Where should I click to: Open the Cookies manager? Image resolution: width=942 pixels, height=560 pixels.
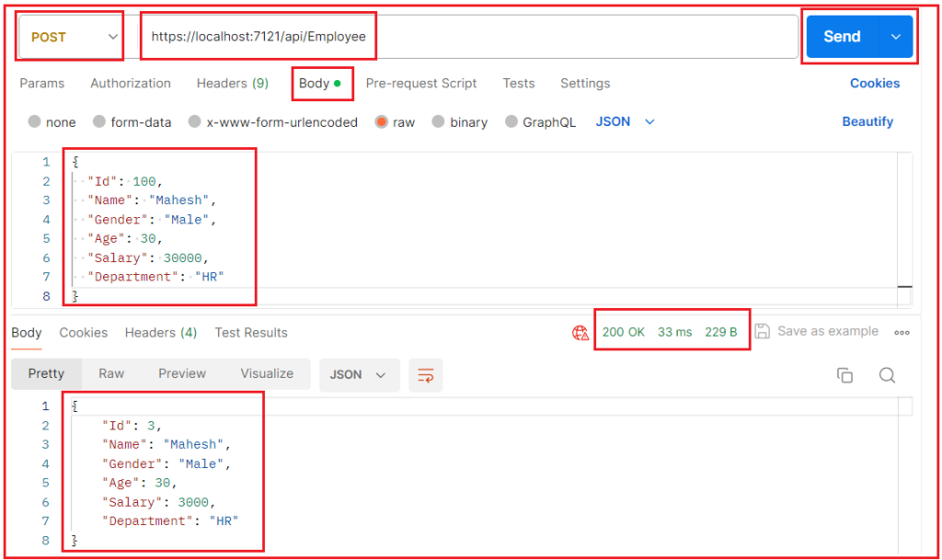click(874, 83)
